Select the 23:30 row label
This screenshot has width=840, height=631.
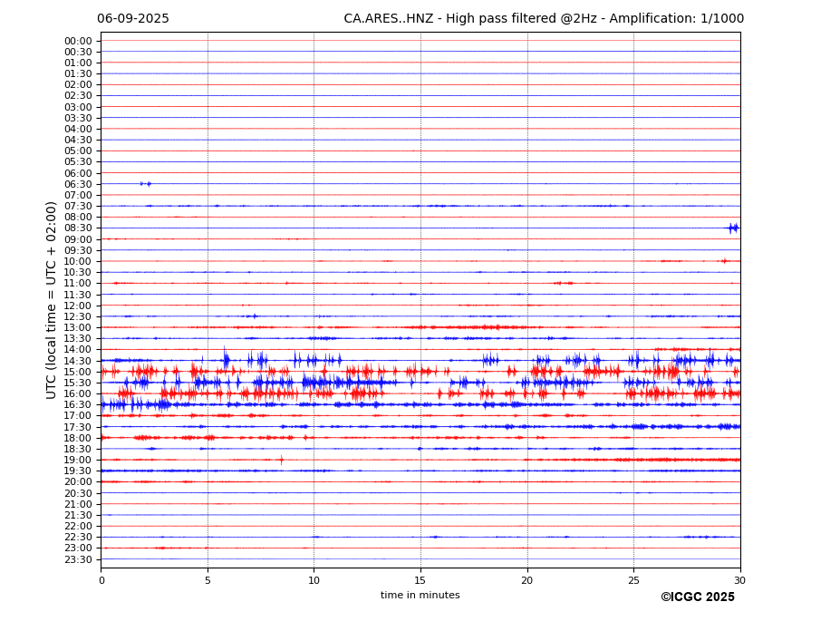coord(78,559)
